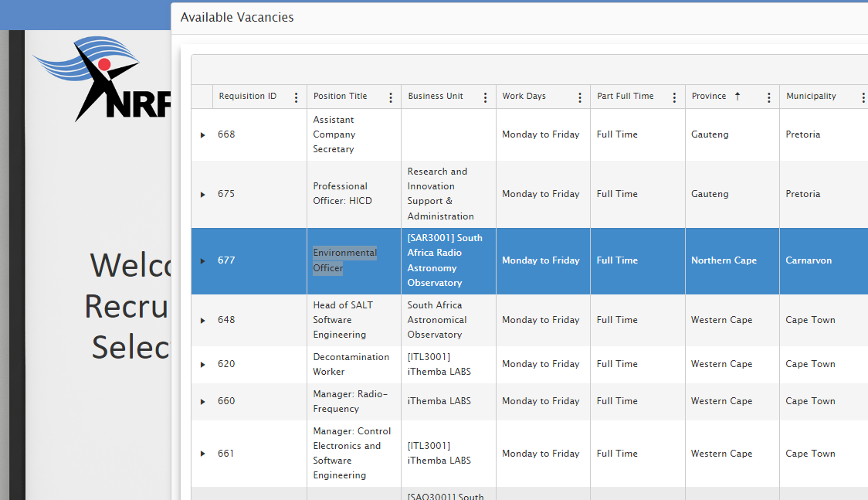Expand row for requisition 668
Screen dimensions: 868x500
click(202, 135)
